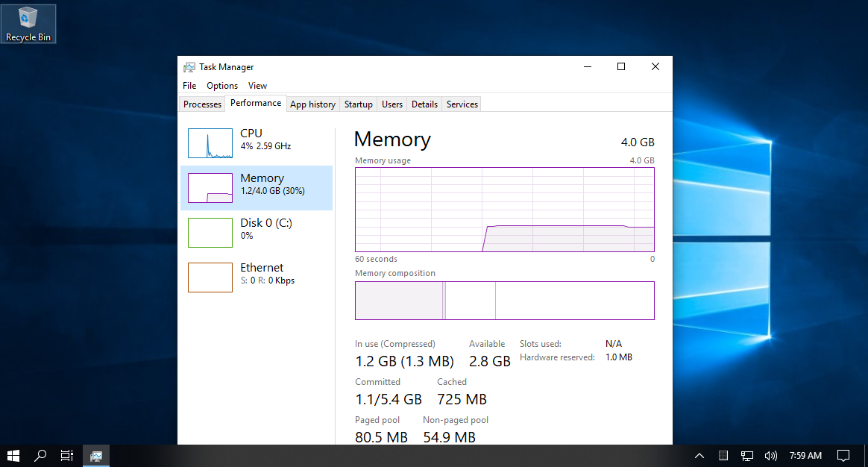
Task: Maximize the Task Manager window
Action: (621, 66)
